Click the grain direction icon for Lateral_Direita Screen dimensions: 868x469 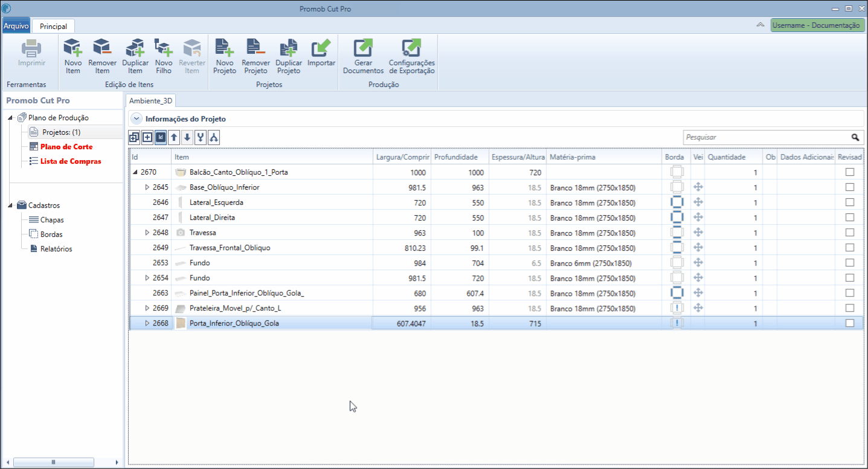click(698, 217)
